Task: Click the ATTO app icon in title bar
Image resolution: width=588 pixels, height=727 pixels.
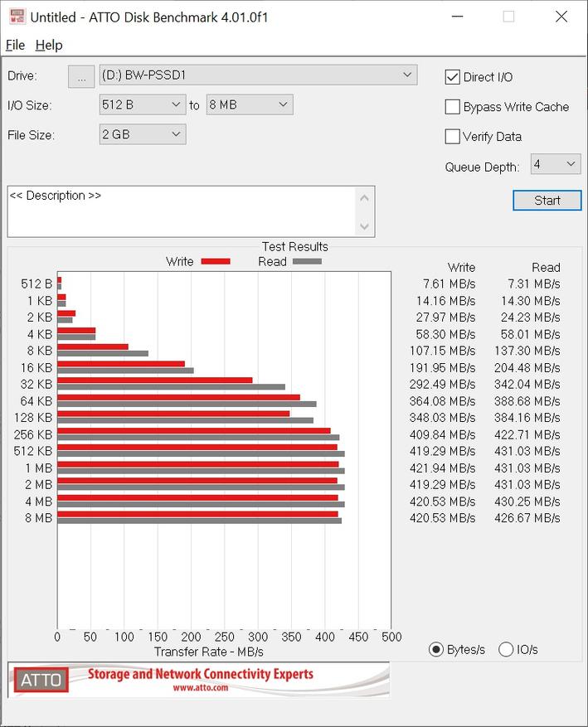Action: click(x=15, y=17)
